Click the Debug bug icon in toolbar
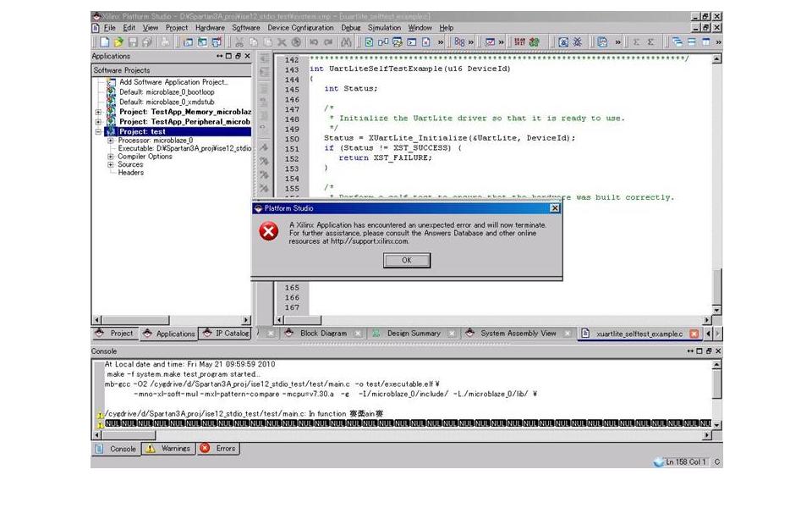The height and width of the screenshot is (508, 812). pos(578,41)
